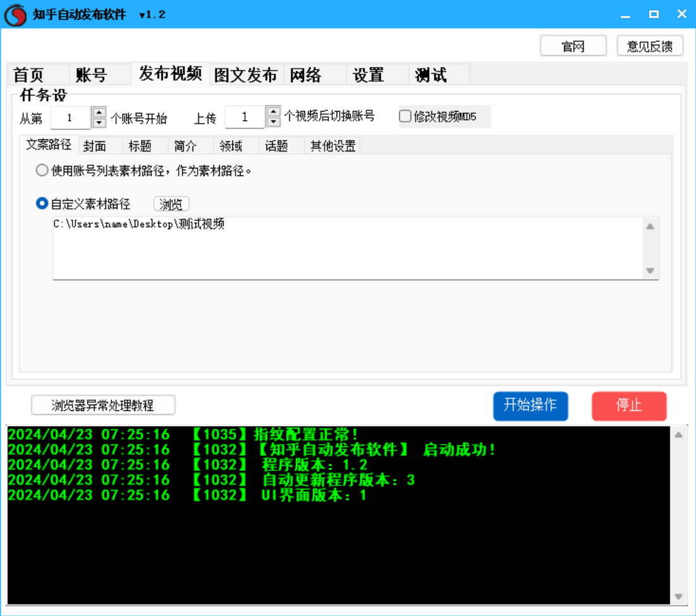Decrease the starting account number with down arrow
Viewport: 696px width, 616px height.
click(x=99, y=123)
